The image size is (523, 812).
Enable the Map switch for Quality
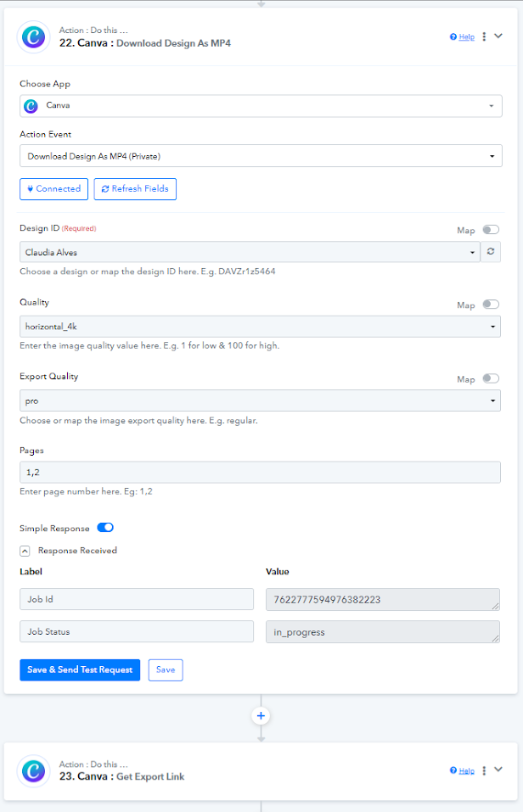[491, 305]
